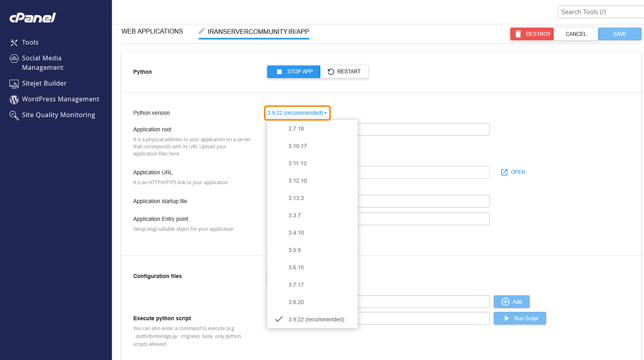Click the trash icon on Destroy button
Viewport: 644px width, 360px height.
pyautogui.click(x=518, y=34)
